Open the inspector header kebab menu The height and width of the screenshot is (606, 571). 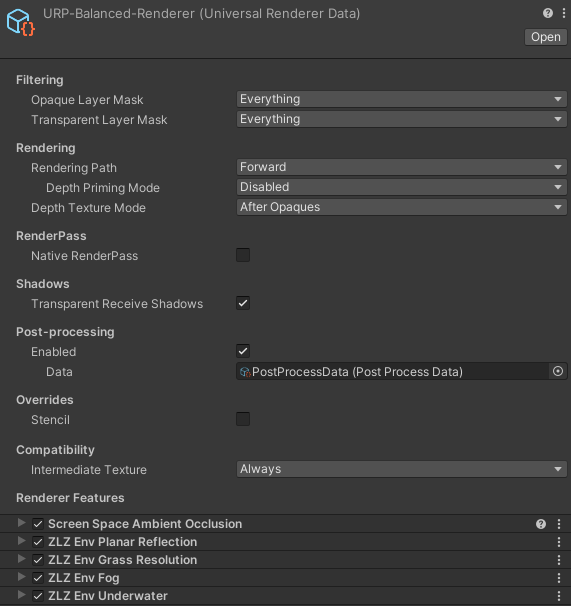(x=564, y=13)
